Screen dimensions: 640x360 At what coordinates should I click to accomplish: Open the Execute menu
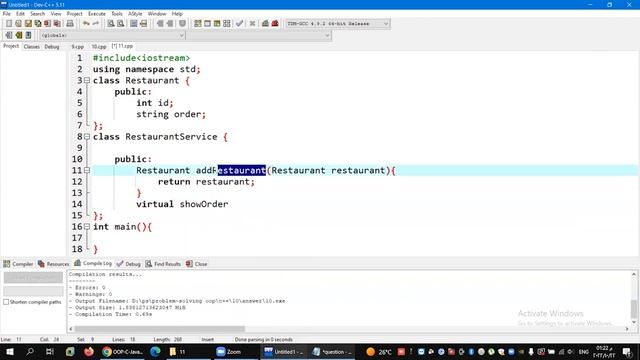click(97, 13)
